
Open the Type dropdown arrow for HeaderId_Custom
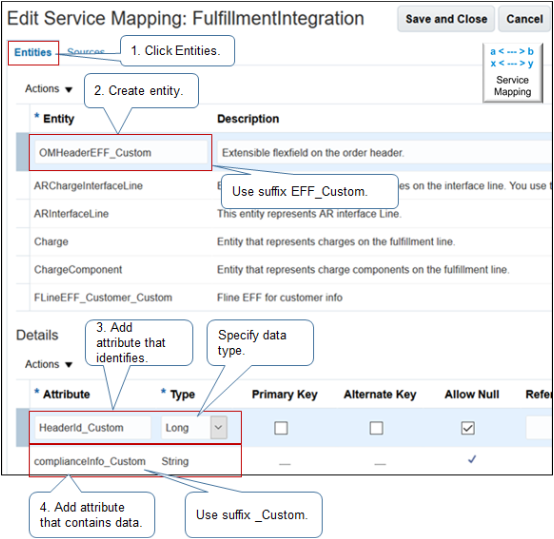pos(218,427)
